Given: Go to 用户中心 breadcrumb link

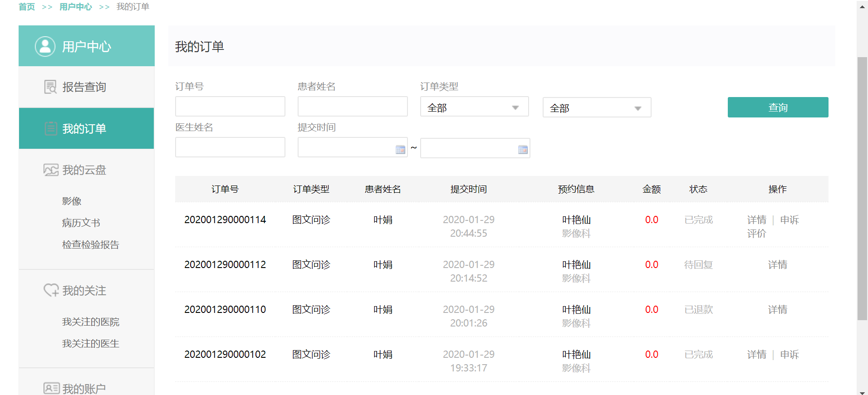Looking at the screenshot, I should [x=75, y=7].
